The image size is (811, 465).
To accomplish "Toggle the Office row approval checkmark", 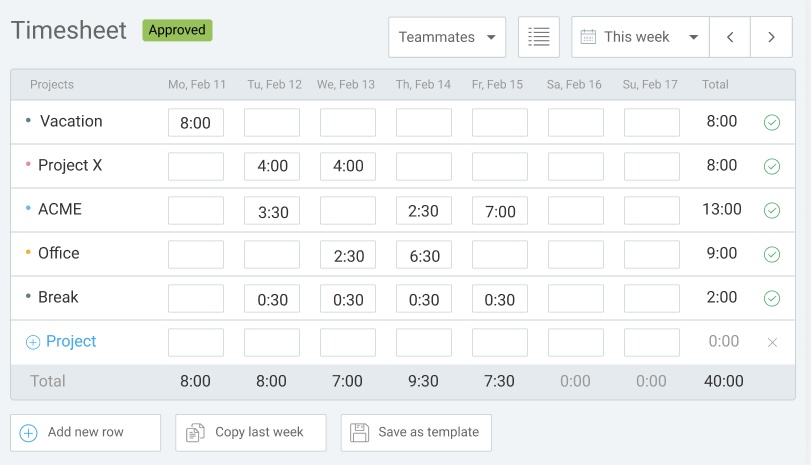I will point(772,254).
